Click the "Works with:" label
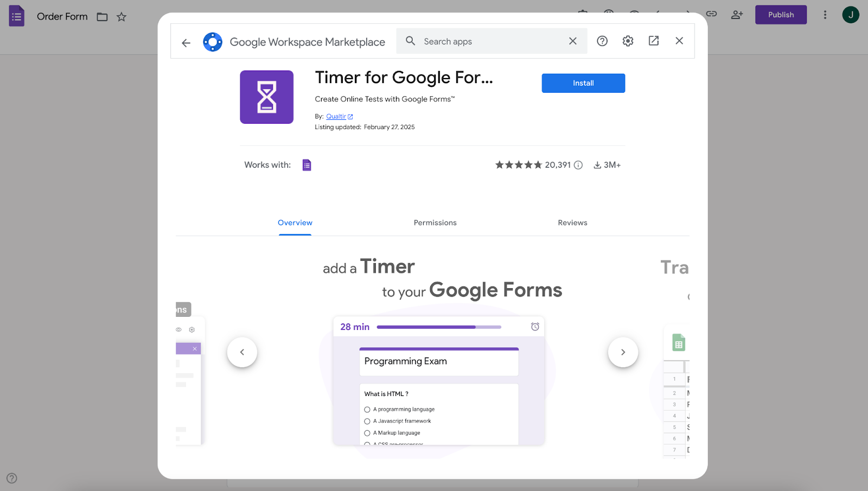 (267, 165)
